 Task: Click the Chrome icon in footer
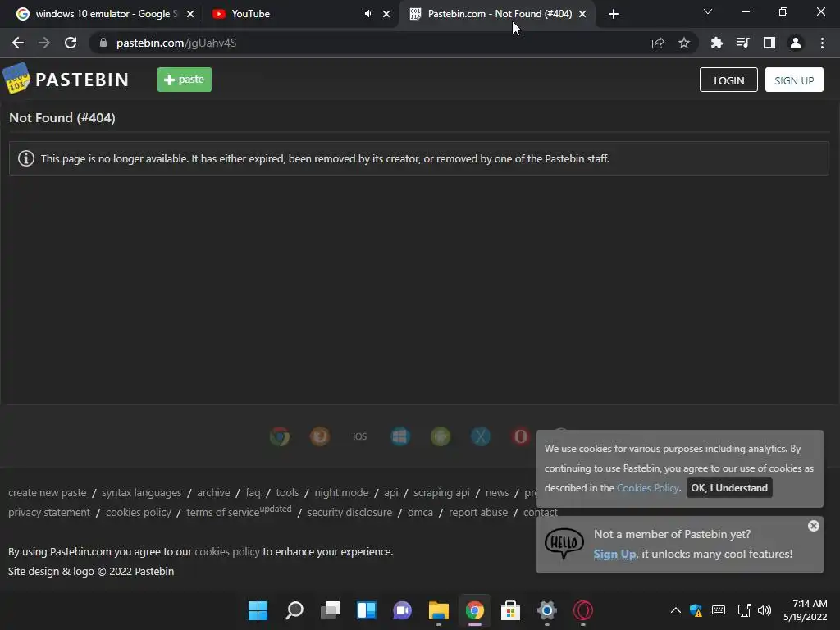(x=280, y=436)
